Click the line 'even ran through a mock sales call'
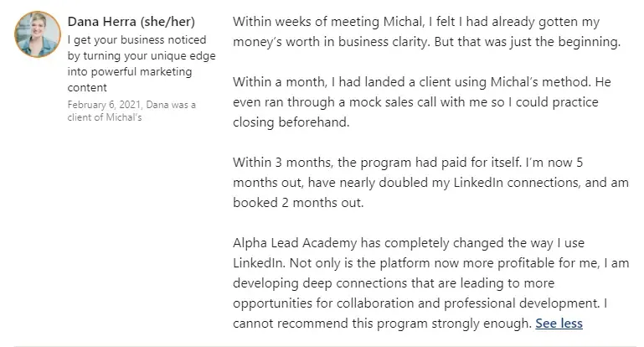The height and width of the screenshot is (347, 644). coord(415,102)
